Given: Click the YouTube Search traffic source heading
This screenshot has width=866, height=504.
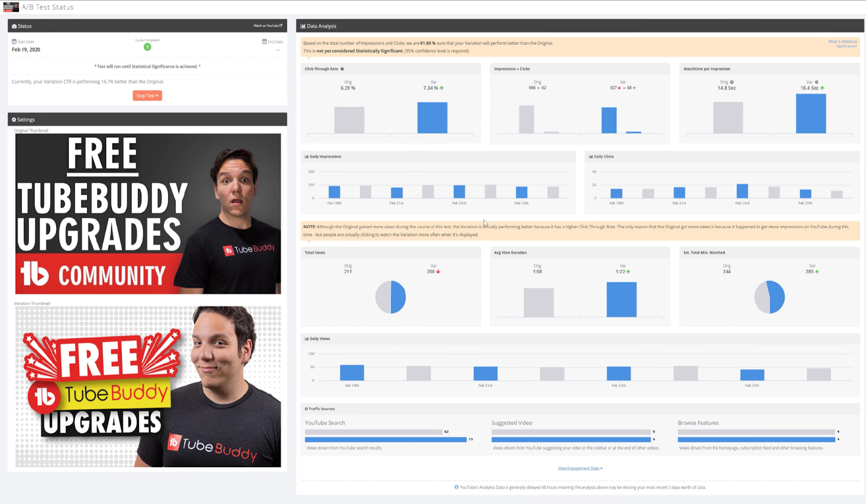Looking at the screenshot, I should click(325, 423).
